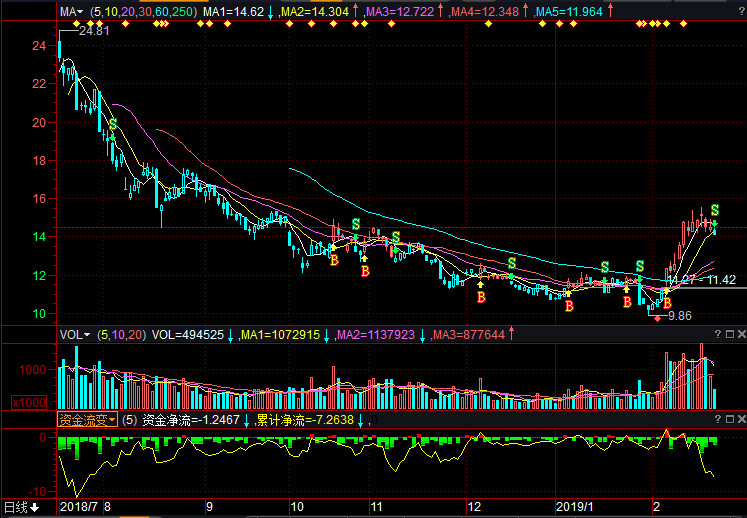Viewport: 747px width, 518px height.
Task: Click the rightmost B buy signal marker
Action: coord(668,303)
